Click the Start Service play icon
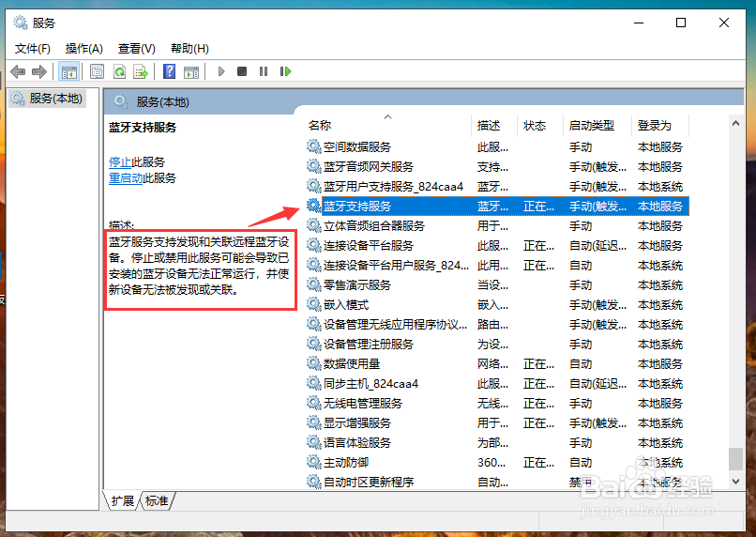 (221, 71)
